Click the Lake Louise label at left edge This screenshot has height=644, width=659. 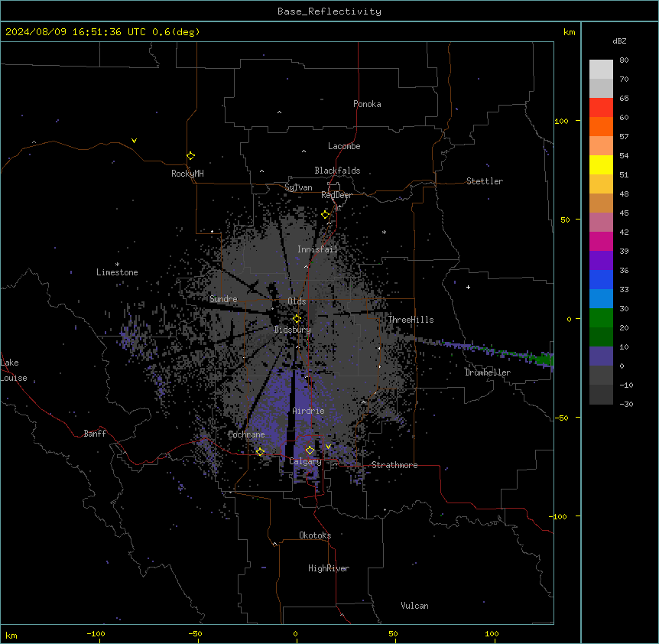pyautogui.click(x=14, y=370)
